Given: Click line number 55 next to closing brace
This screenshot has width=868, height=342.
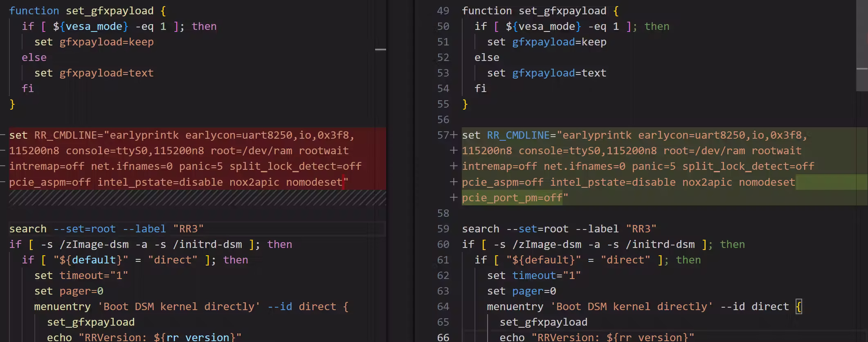Looking at the screenshot, I should point(443,104).
